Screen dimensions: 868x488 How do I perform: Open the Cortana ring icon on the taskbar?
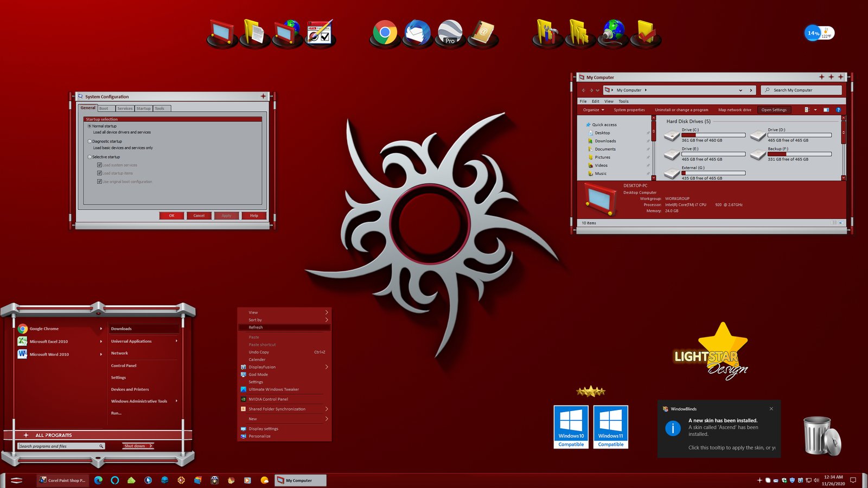(x=115, y=480)
